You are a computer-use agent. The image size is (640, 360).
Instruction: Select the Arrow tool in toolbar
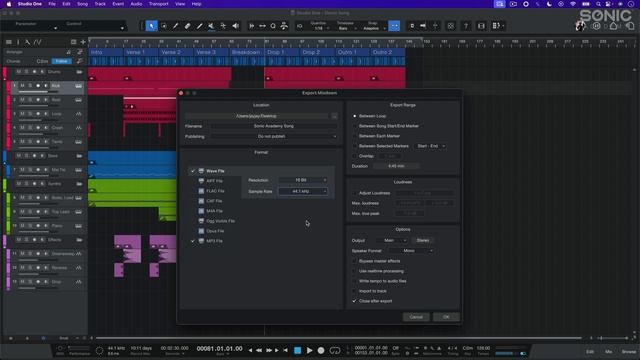(x=151, y=26)
